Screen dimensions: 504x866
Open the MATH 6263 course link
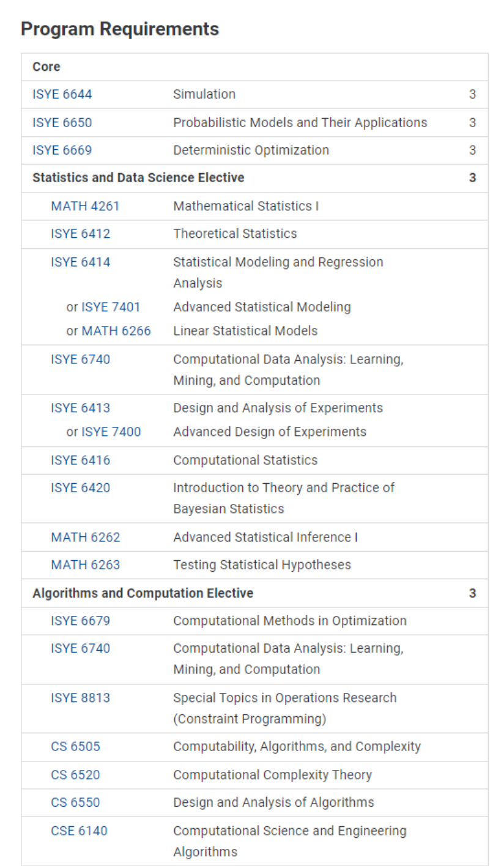pyautogui.click(x=85, y=564)
